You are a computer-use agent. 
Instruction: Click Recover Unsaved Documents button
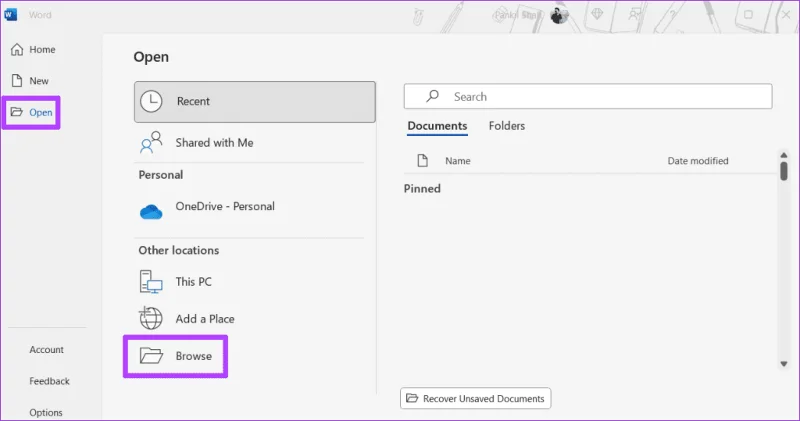click(476, 399)
